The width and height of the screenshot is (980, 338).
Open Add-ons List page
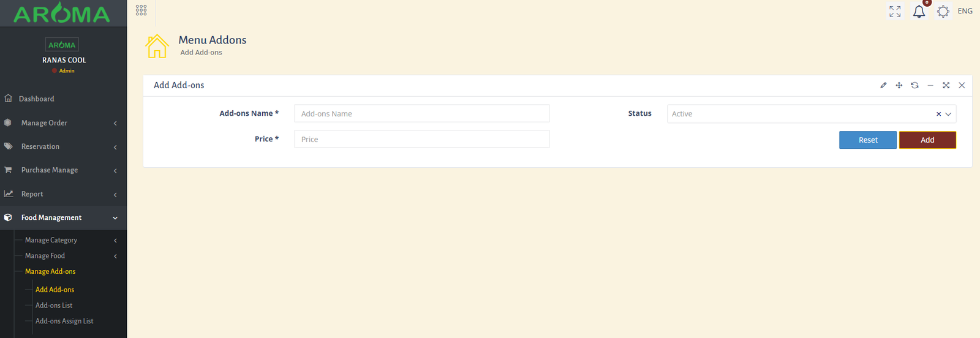coord(54,305)
